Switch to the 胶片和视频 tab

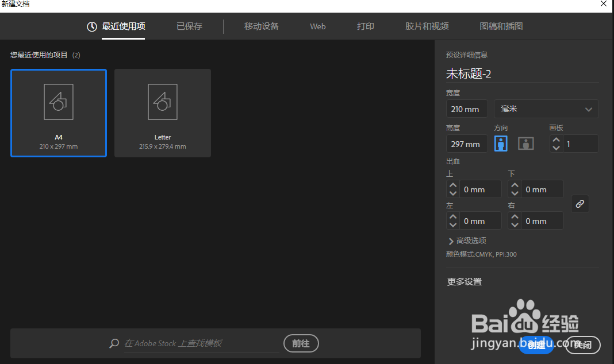coord(427,26)
